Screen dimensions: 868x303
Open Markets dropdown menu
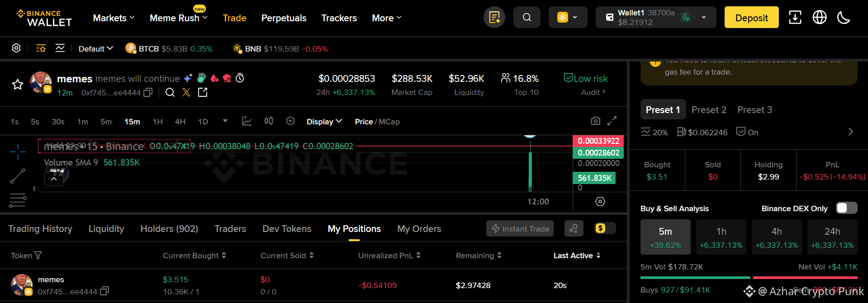coord(114,18)
